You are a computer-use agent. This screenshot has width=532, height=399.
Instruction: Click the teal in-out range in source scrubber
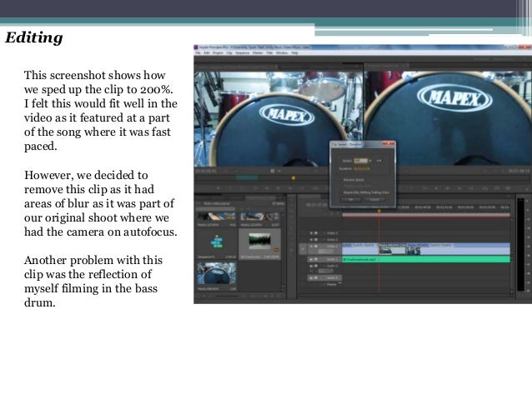(247, 177)
